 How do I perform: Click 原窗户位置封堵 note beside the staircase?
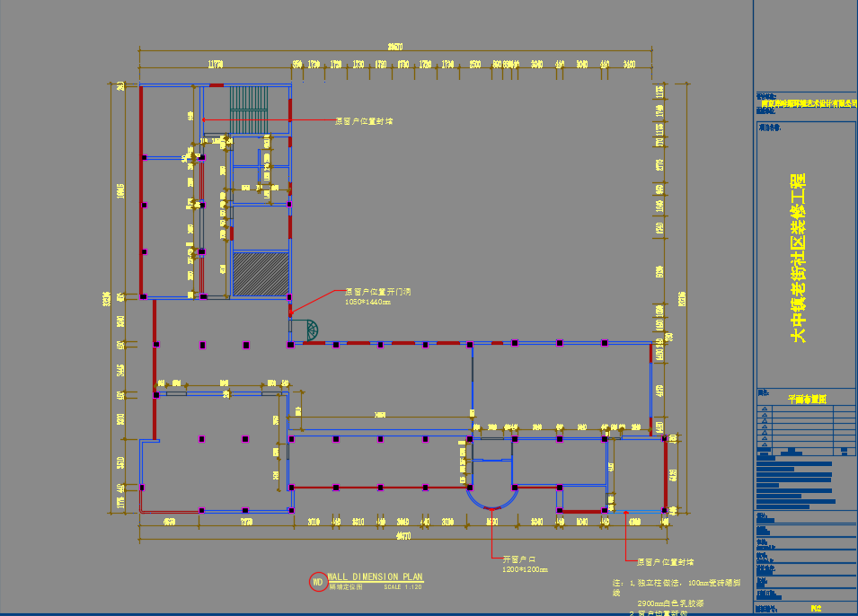point(364,120)
